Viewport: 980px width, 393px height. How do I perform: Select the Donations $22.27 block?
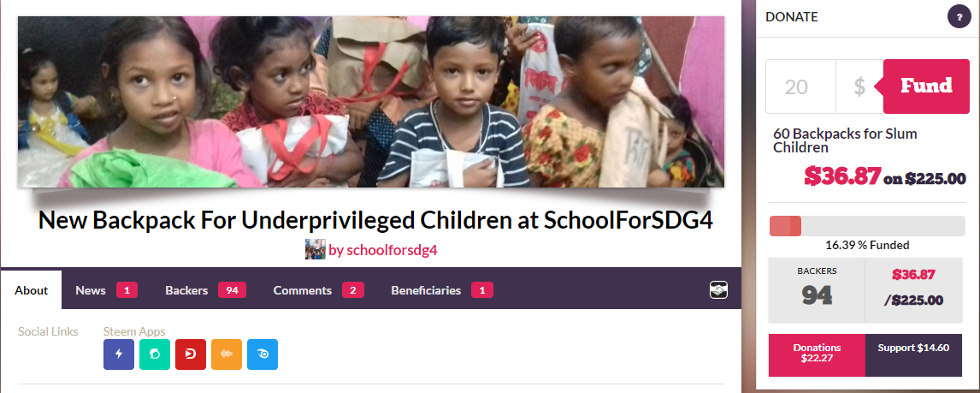click(817, 353)
